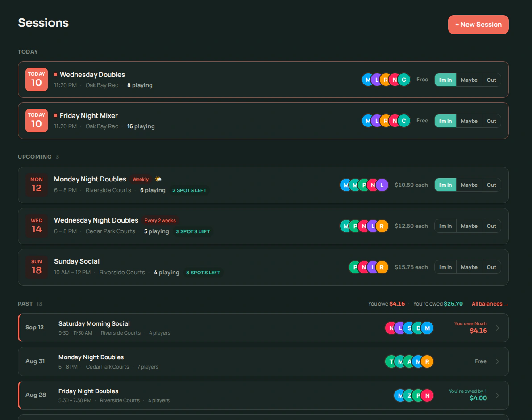Open the All balances link
532x420 pixels.
(490, 303)
